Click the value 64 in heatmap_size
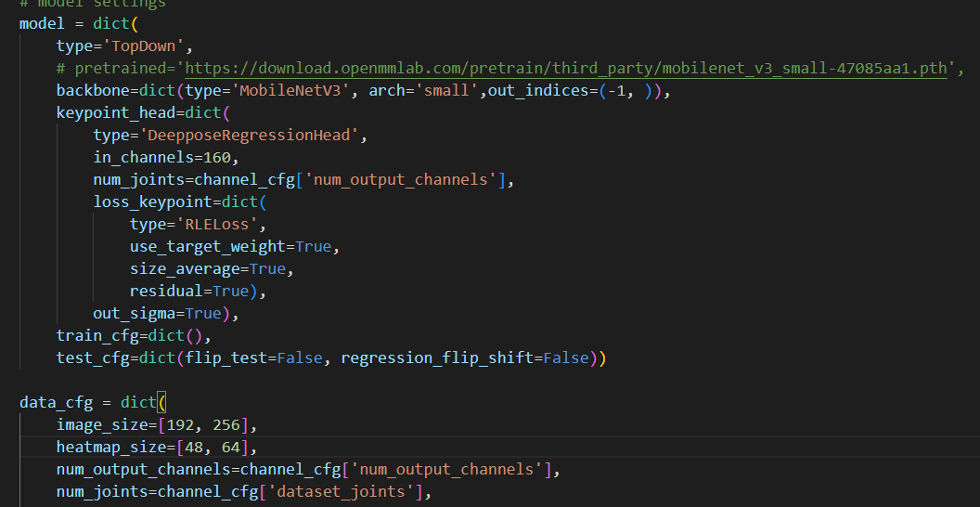The height and width of the screenshot is (507, 980). [x=231, y=447]
